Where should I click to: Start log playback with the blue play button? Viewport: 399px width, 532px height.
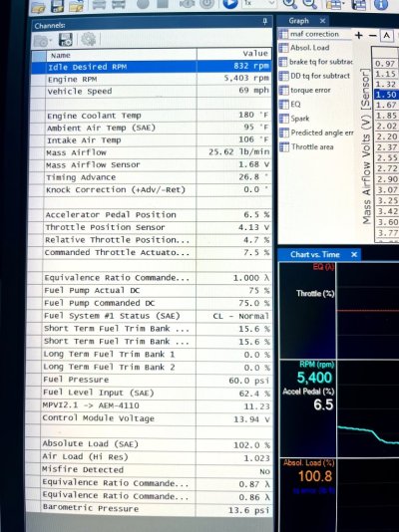[x=229, y=4]
